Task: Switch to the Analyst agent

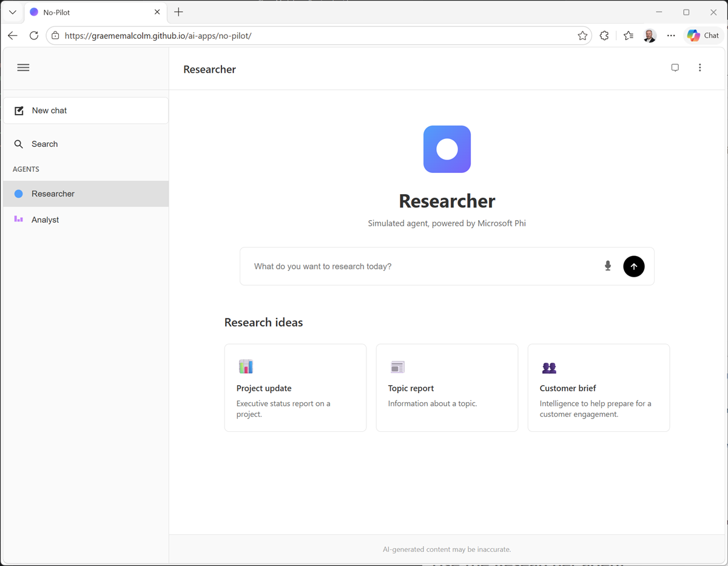Action: pyautogui.click(x=86, y=220)
